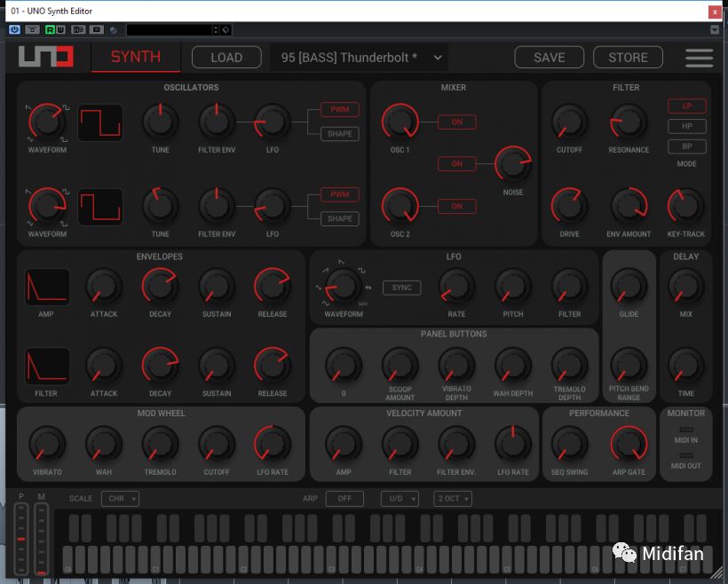The image size is (728, 584).
Task: Click the UNO logo
Action: click(x=46, y=57)
